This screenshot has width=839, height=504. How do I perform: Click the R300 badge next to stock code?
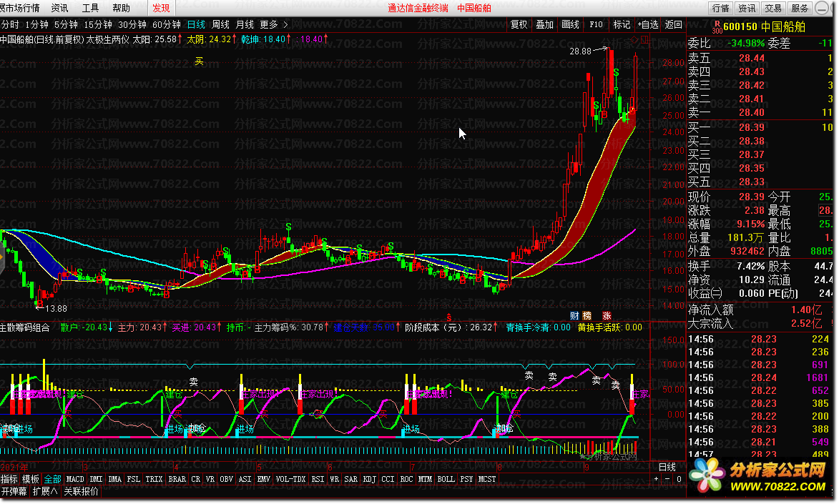(717, 26)
